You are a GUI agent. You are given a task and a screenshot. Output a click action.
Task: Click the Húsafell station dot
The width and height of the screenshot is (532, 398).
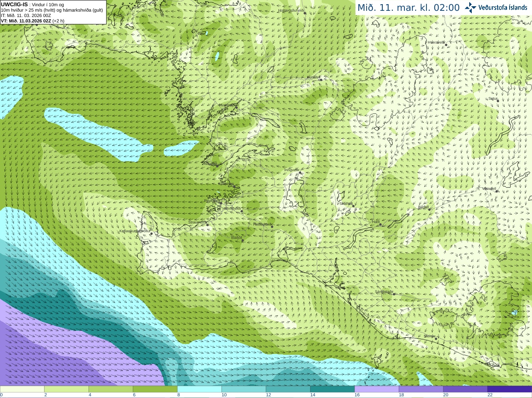321,79
